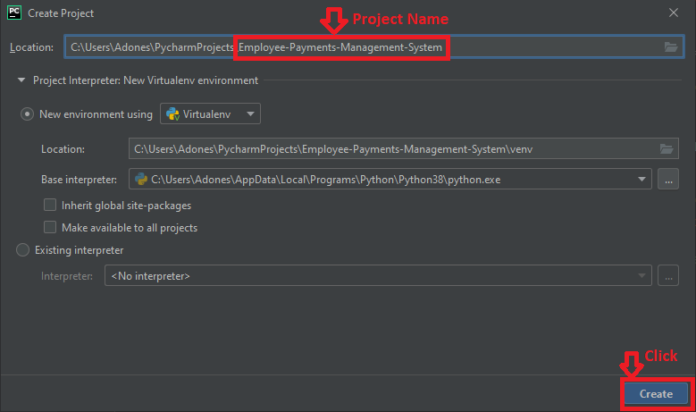Image resolution: width=696 pixels, height=412 pixels.
Task: Open the Virtualenv environment type dropdown
Action: coord(210,114)
